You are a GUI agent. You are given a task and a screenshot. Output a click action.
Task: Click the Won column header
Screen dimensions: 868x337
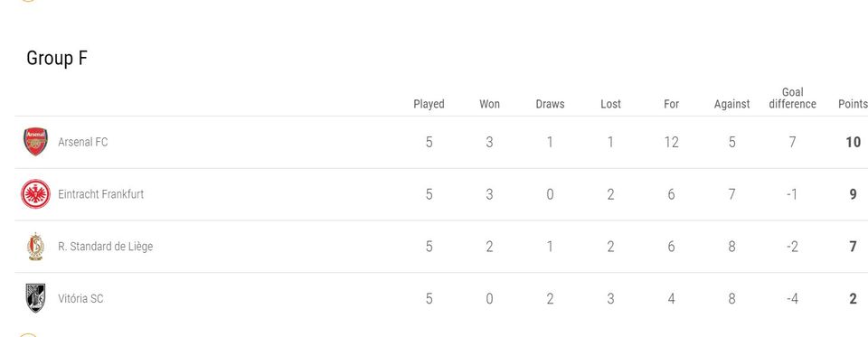pyautogui.click(x=489, y=104)
